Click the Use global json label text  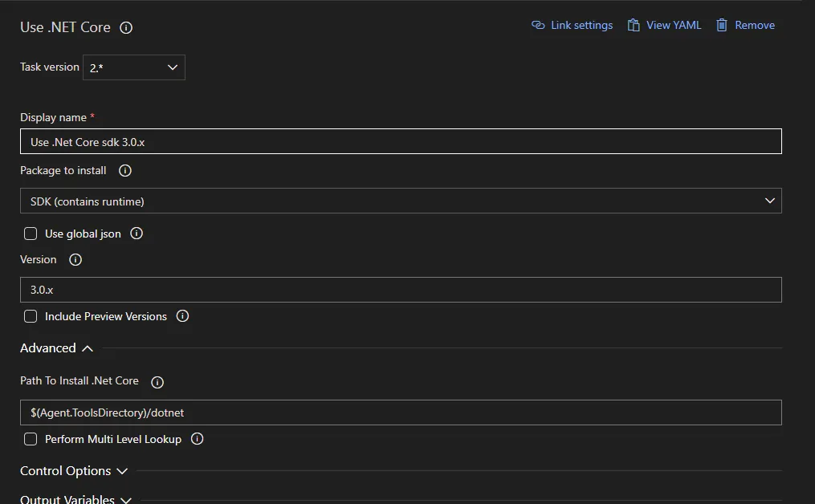tap(84, 234)
